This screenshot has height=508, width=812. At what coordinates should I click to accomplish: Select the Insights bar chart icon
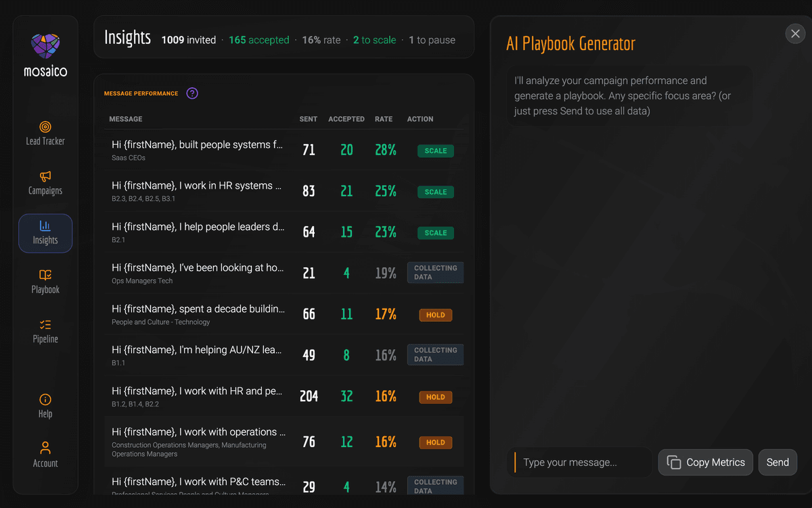45,226
